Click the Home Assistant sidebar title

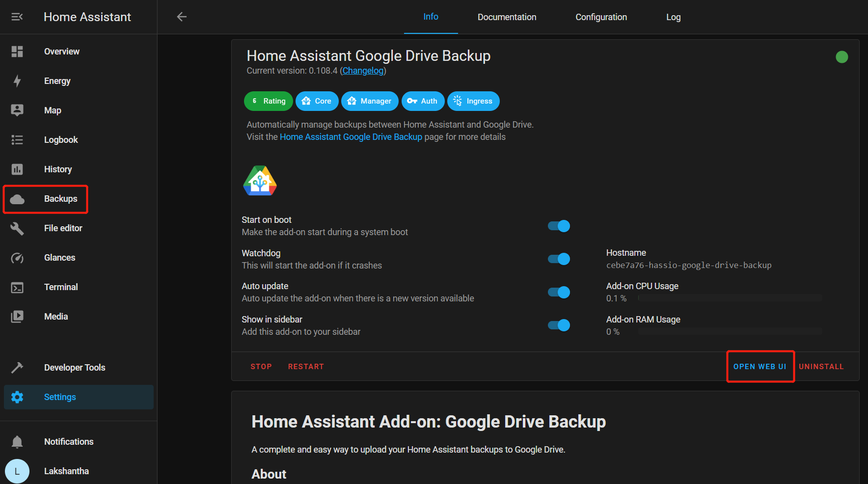(87, 17)
